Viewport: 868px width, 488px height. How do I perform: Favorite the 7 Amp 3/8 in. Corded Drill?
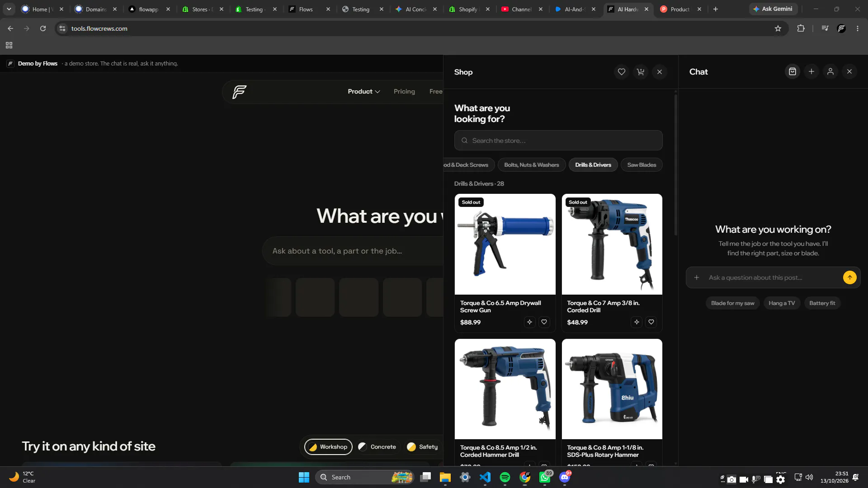tap(651, 322)
